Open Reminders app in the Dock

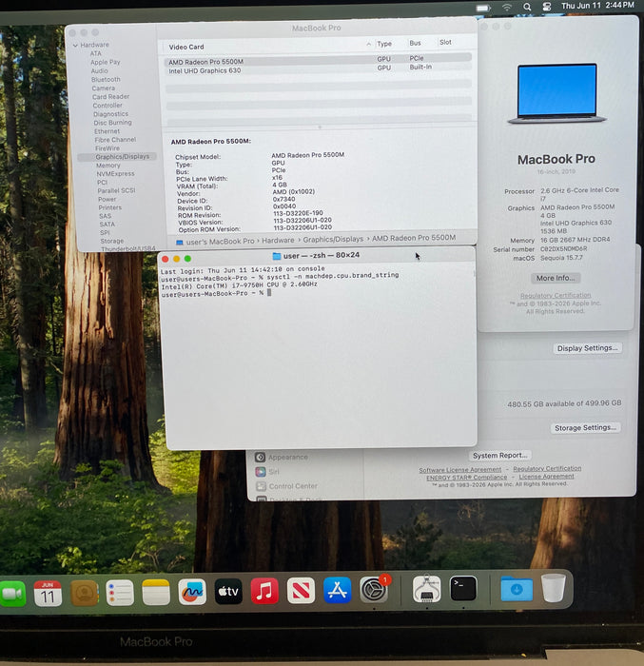120,592
